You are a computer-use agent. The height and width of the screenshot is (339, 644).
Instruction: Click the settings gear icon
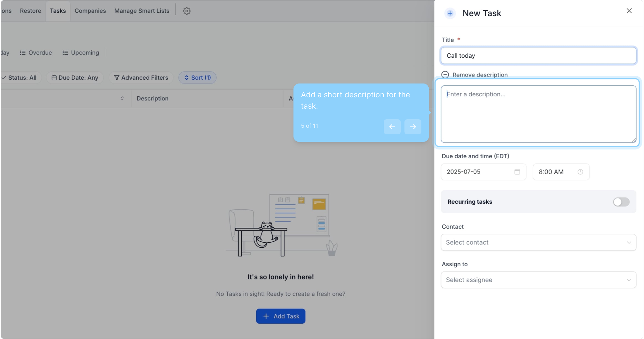(187, 11)
